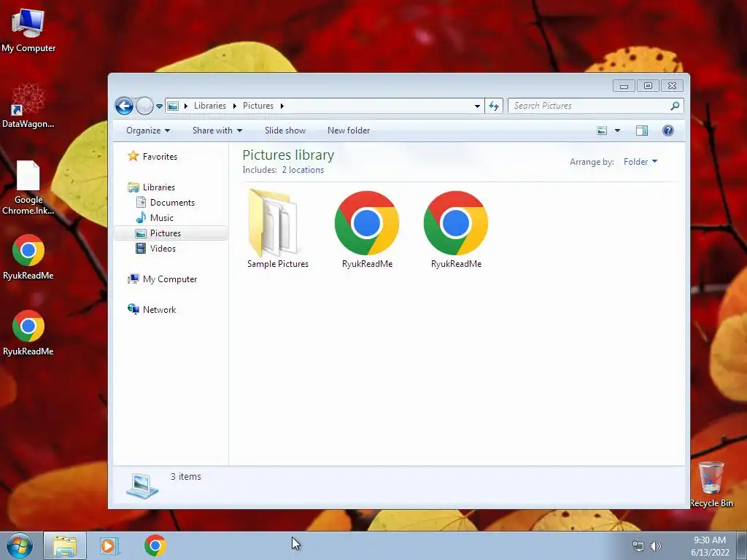Expand the first arrow before Libraries breadcrumb
This screenshot has height=560, width=747.
(186, 106)
